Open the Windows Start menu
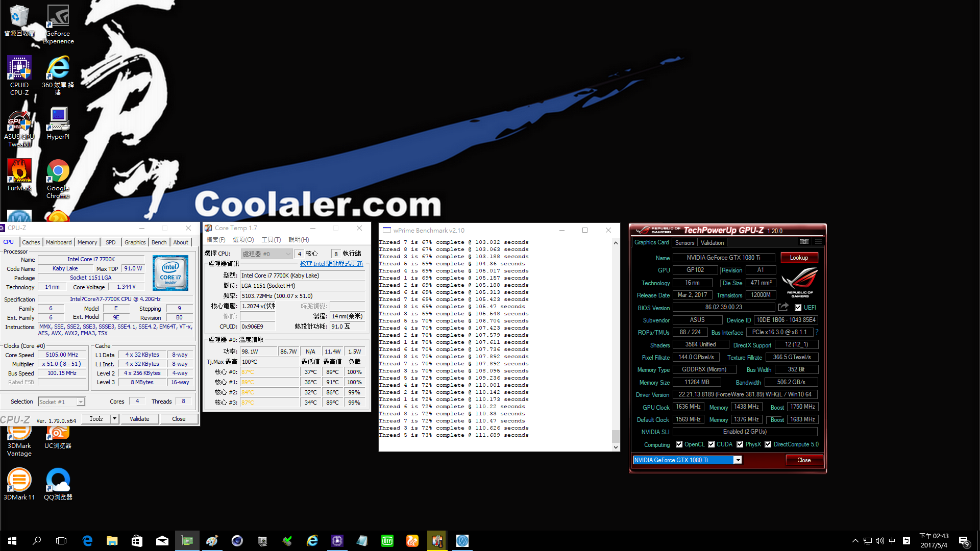 pyautogui.click(x=12, y=541)
